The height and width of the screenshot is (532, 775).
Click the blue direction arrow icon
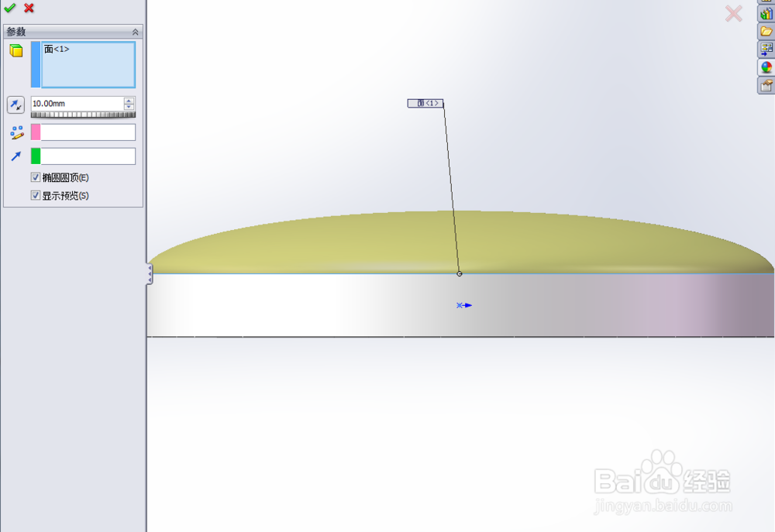15,156
